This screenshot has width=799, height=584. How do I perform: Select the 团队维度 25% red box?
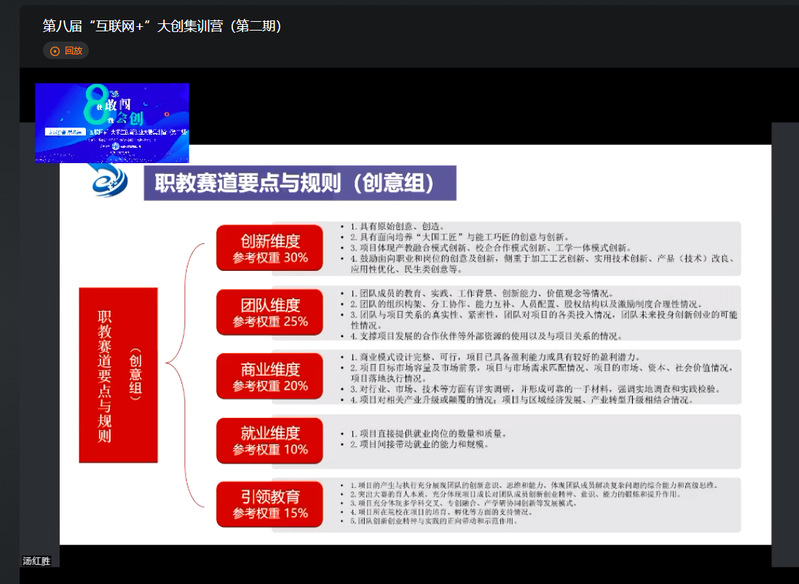click(x=270, y=312)
